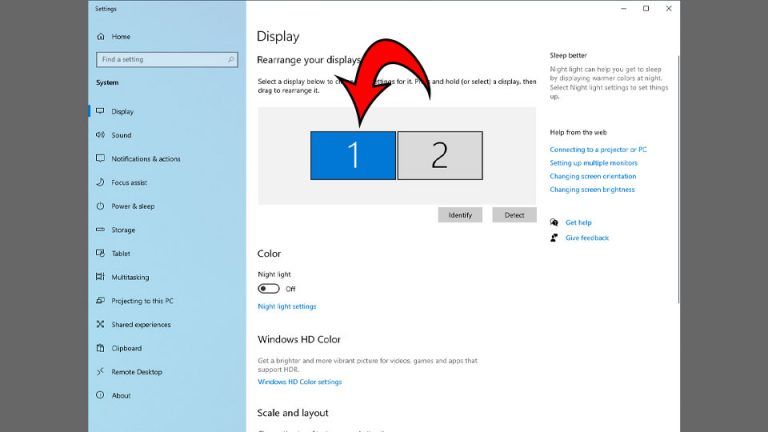The image size is (768, 432).
Task: Click the Focus assist moon icon
Action: [101, 183]
